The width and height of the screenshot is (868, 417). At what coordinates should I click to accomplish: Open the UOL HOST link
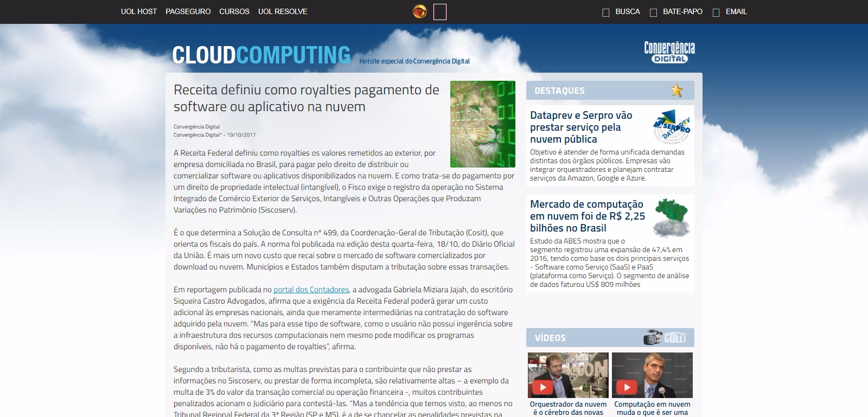[x=139, y=11]
